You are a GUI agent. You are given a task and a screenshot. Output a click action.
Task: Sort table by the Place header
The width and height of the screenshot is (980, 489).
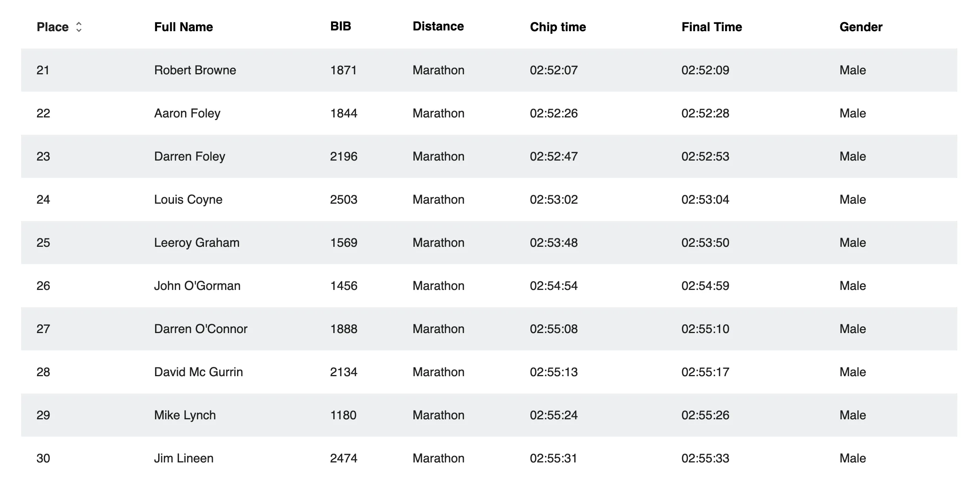tap(53, 27)
